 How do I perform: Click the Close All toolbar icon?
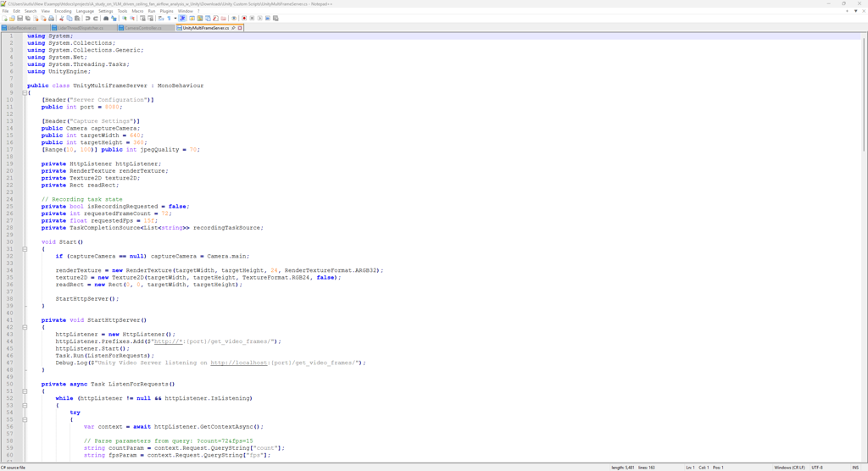(x=44, y=19)
